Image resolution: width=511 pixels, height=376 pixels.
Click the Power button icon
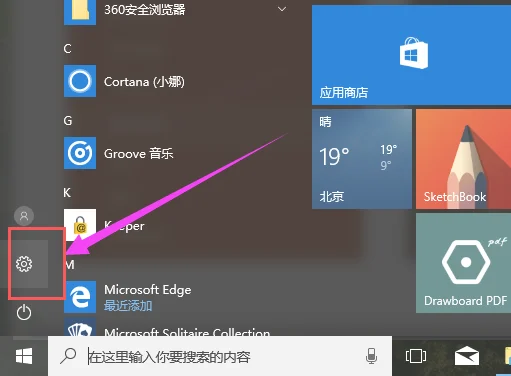click(24, 313)
